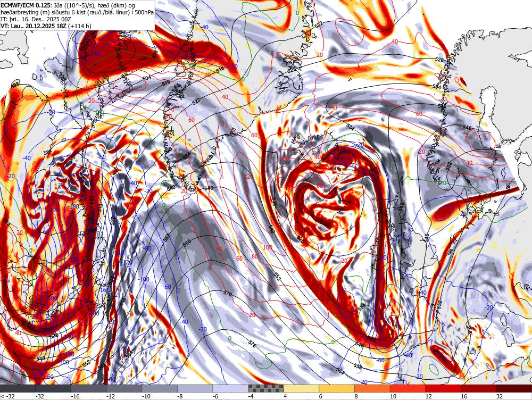532x400 pixels.
Task: Click the '-12' legend label
Action: [110, 396]
